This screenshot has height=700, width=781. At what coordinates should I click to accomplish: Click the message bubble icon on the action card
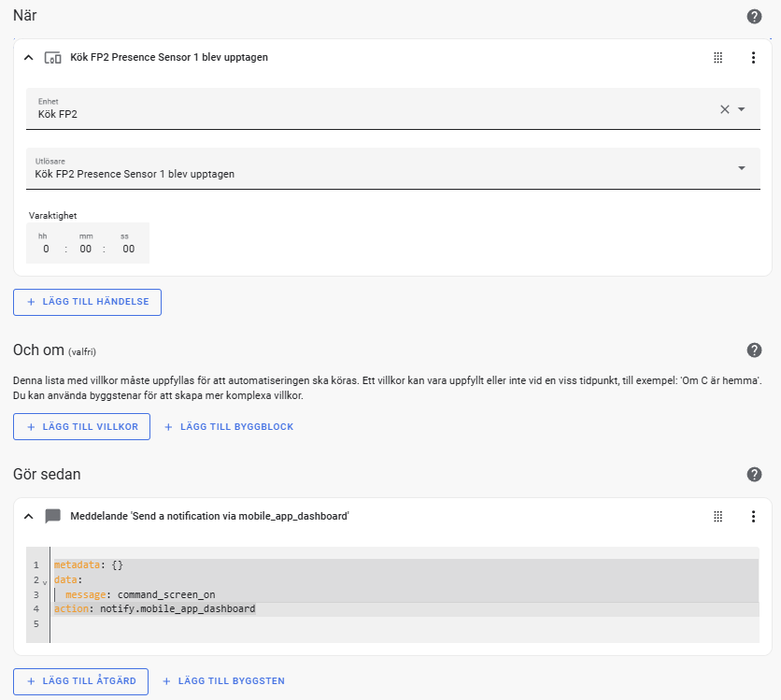pyautogui.click(x=53, y=516)
